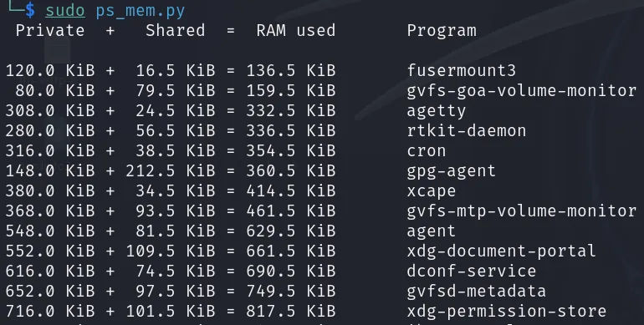Click the gpg-agent program name
This screenshot has height=325, width=644.
452,171
